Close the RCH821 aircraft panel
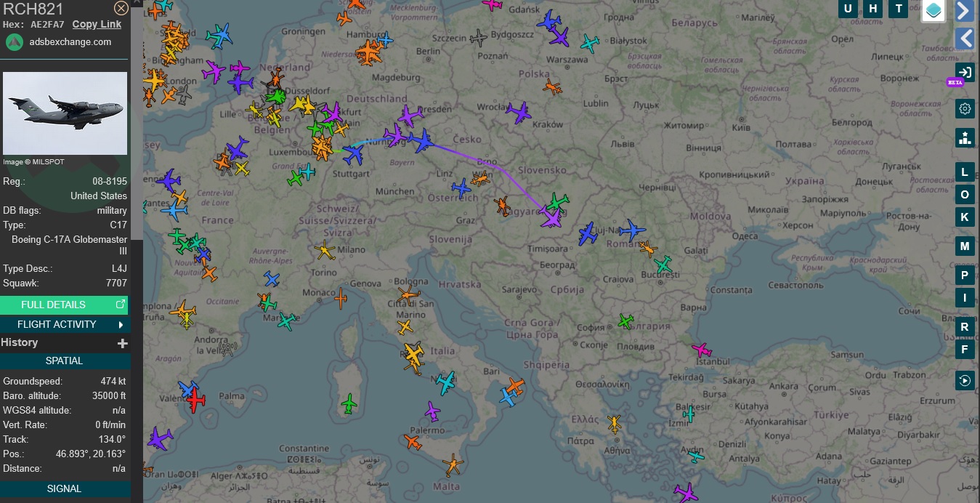Screen dimensions: 980x503 click(121, 8)
